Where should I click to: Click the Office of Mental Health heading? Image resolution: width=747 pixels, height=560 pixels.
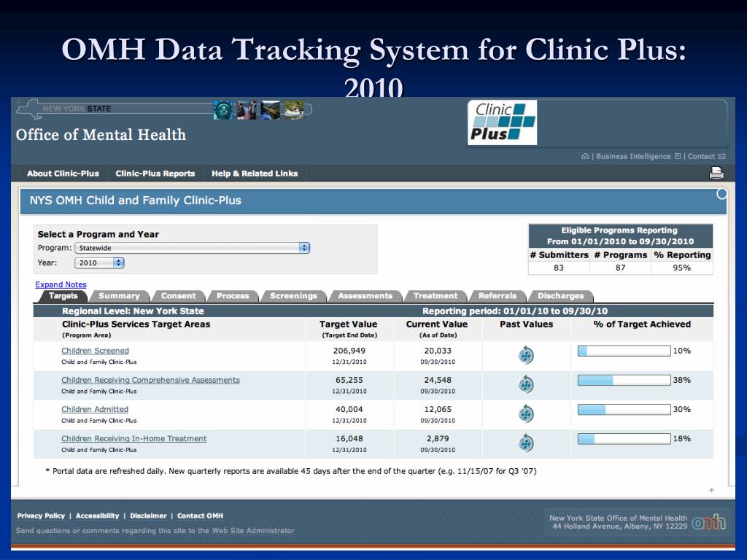[101, 135]
